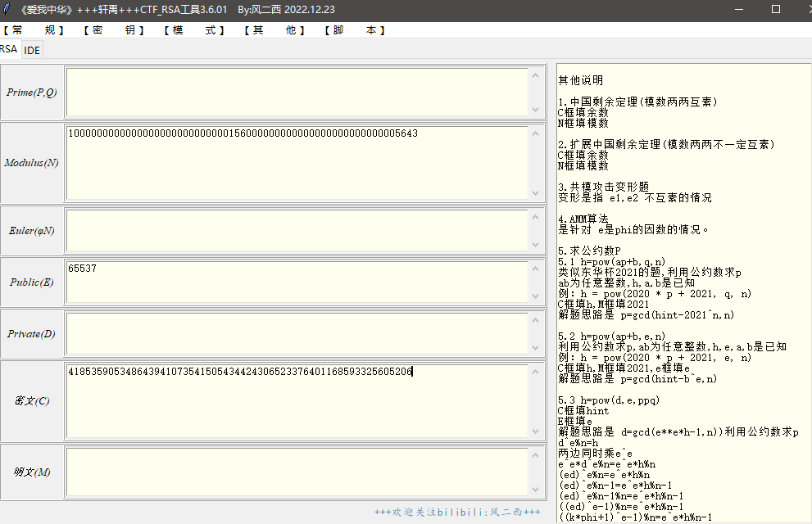Click the Prime(P,Q) input field

click(297, 92)
